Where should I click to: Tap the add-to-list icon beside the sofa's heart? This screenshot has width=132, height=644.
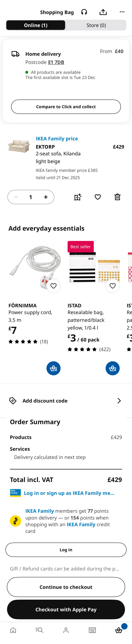(x=78, y=197)
